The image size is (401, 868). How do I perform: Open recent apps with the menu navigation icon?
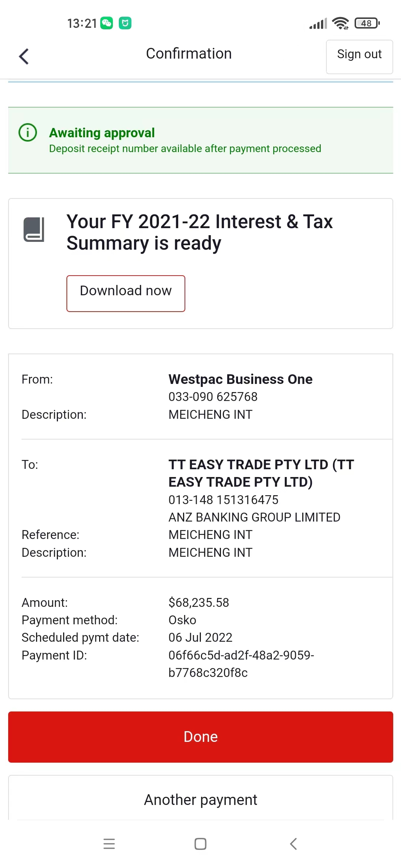coord(109,844)
